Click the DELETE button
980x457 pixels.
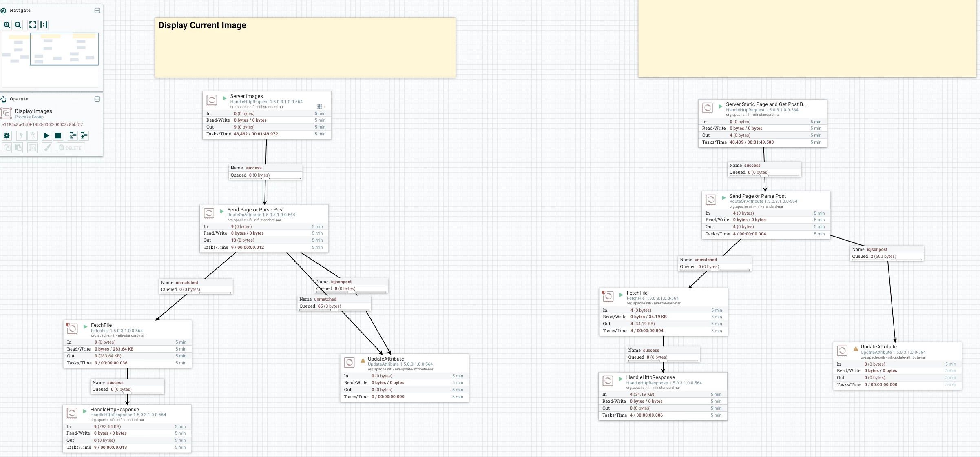(70, 148)
